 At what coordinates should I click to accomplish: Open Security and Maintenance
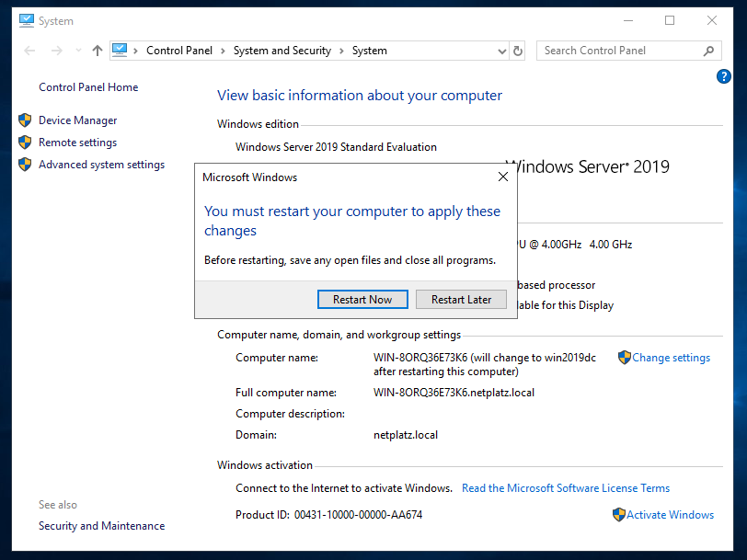101,526
